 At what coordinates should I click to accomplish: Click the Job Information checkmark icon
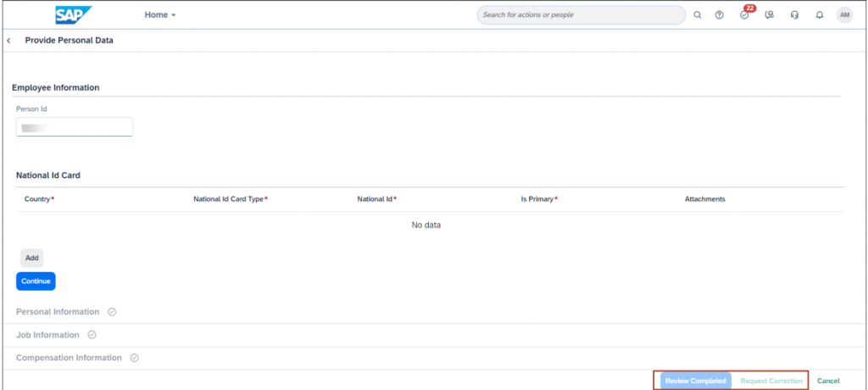[x=92, y=335]
